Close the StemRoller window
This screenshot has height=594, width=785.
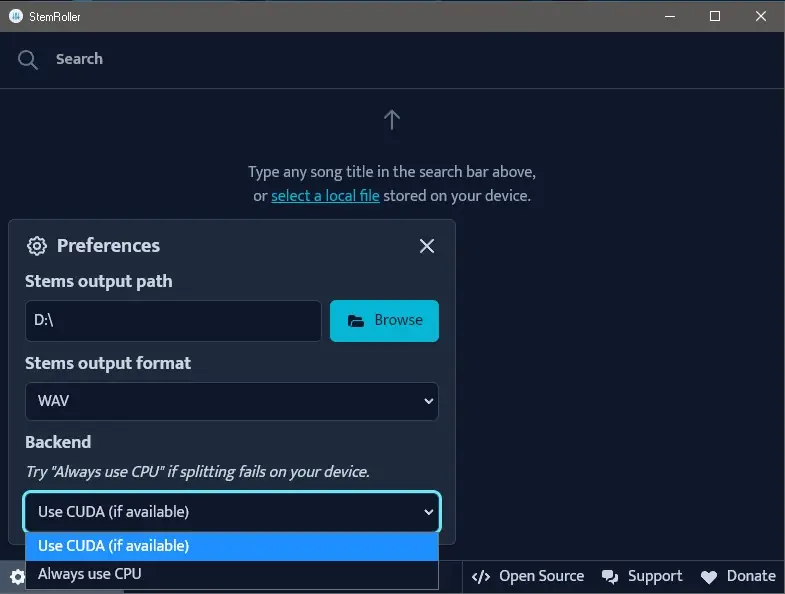pyautogui.click(x=760, y=16)
